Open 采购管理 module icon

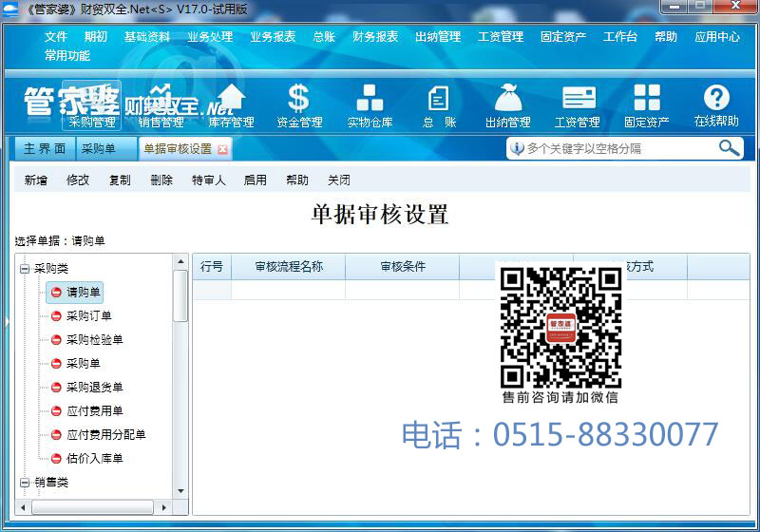91,106
